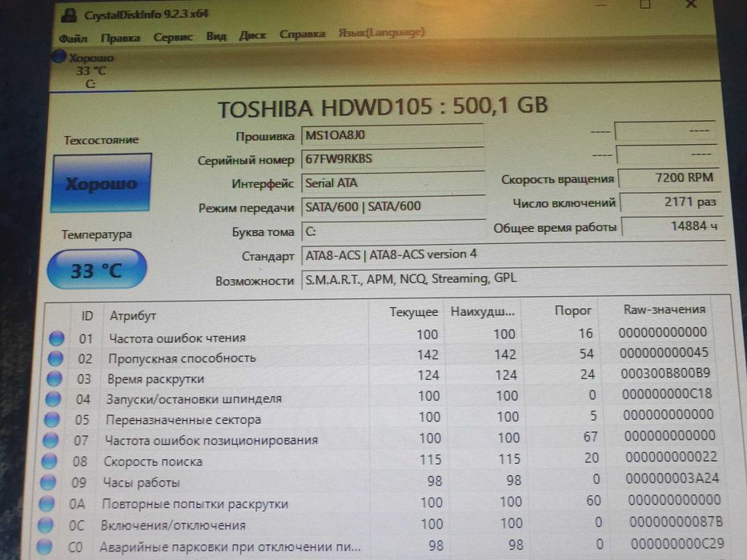Click the Интерфейс field Serial ATA

tap(393, 183)
